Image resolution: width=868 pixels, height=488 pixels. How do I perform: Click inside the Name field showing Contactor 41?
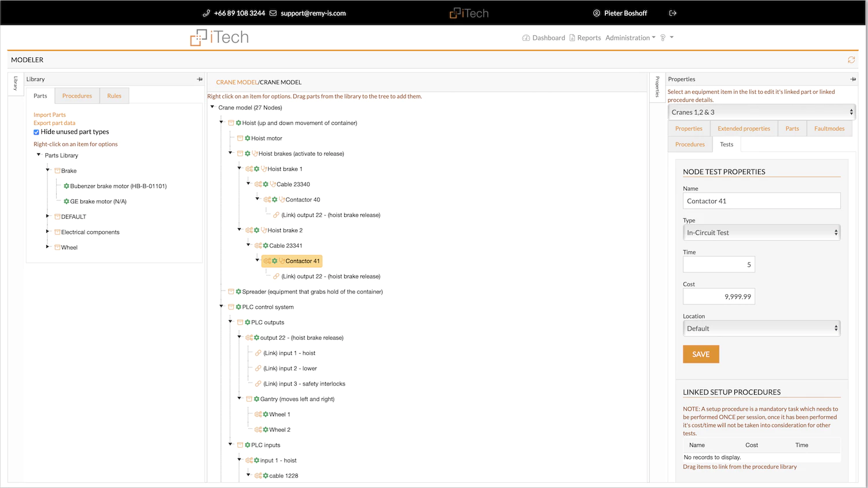[761, 201]
